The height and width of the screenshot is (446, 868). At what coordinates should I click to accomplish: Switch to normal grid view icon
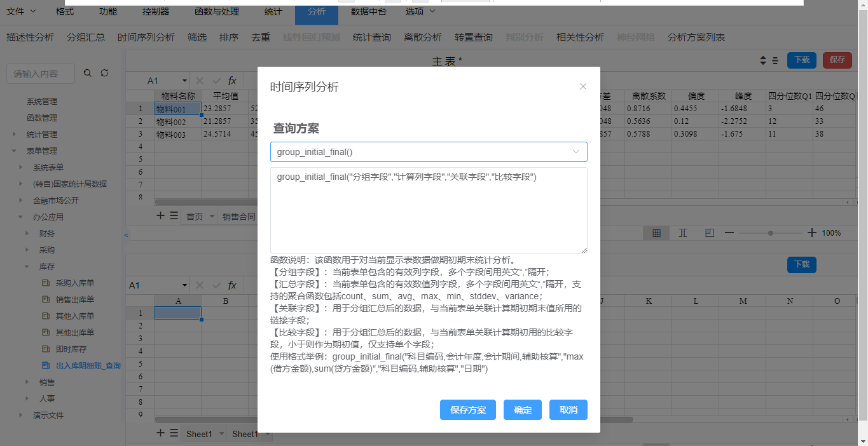[x=656, y=233]
